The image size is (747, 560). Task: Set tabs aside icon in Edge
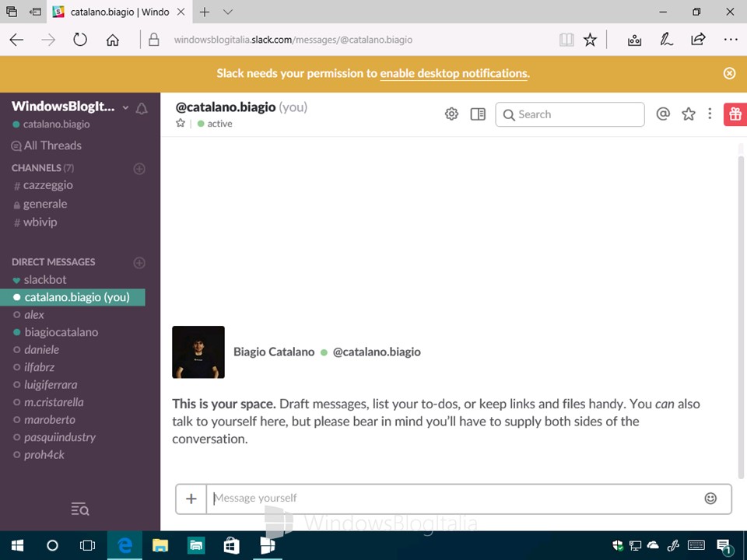click(35, 12)
